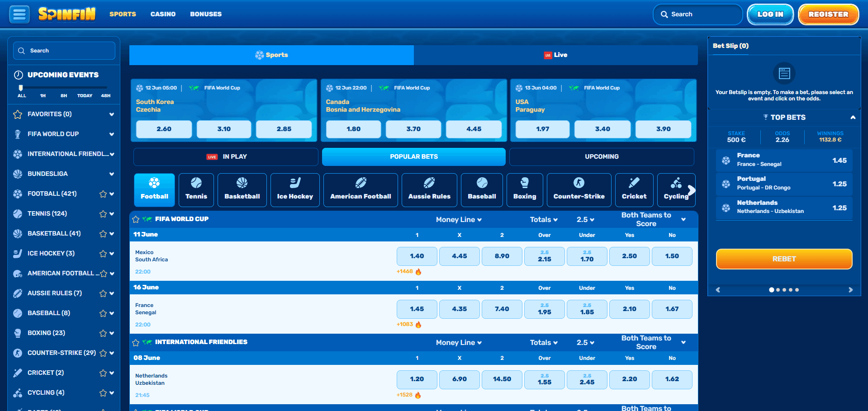The image size is (868, 411).
Task: Open the hamburger menu icon
Action: 19,14
